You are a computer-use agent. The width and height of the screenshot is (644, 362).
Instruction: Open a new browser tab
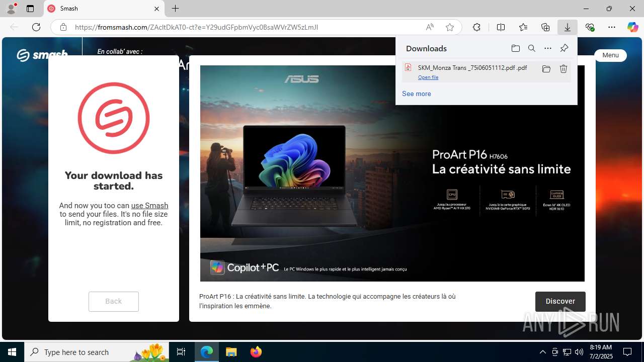coord(175,9)
